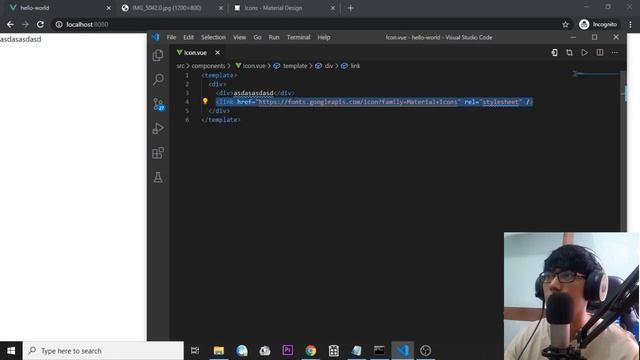Open the Explorer view in VS Code
The width and height of the screenshot is (640, 360).
(x=158, y=55)
